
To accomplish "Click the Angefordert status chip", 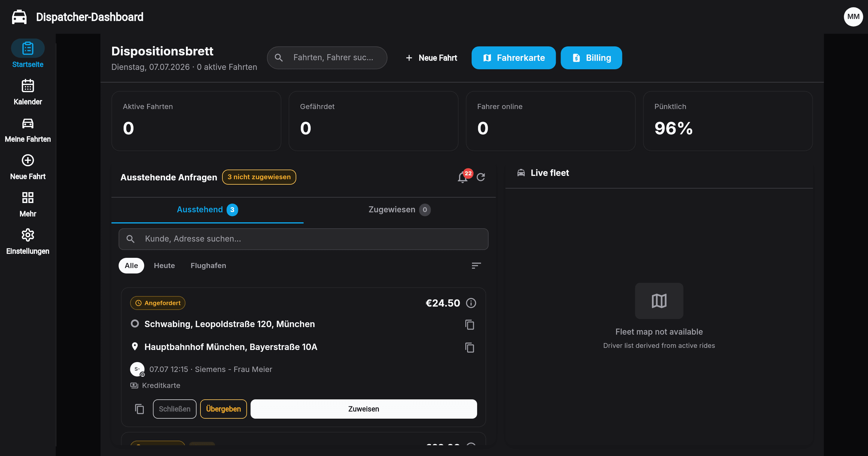I will [158, 303].
